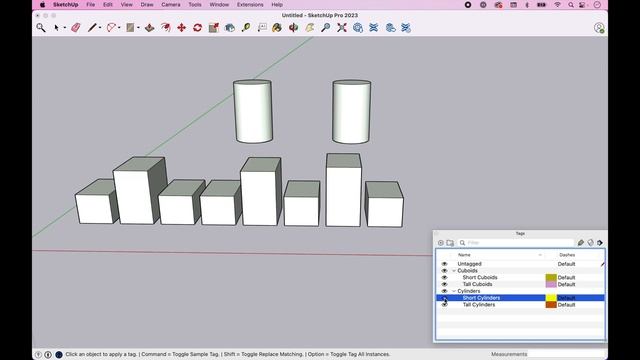Choose the Offset tool
The height and width of the screenshot is (360, 640).
[x=166, y=27]
